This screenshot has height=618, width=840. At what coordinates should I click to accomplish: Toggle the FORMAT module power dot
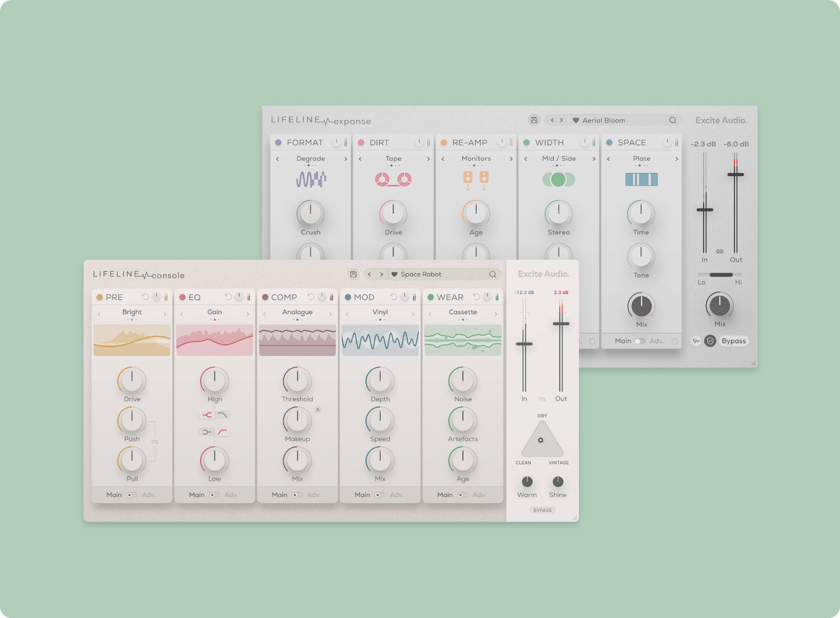coord(278,143)
